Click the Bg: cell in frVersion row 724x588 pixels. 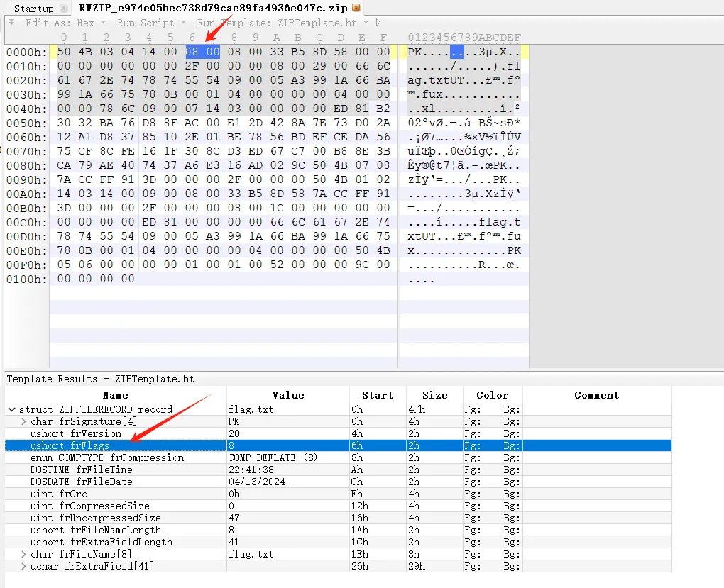point(512,433)
